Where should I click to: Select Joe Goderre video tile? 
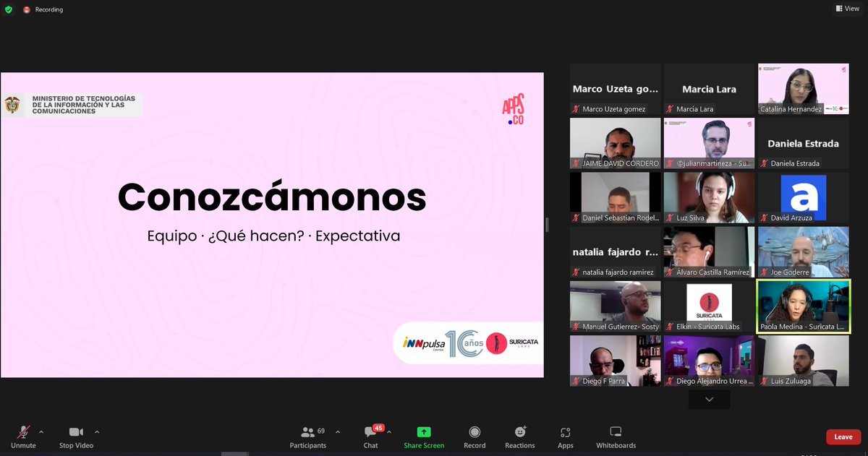tap(804, 252)
